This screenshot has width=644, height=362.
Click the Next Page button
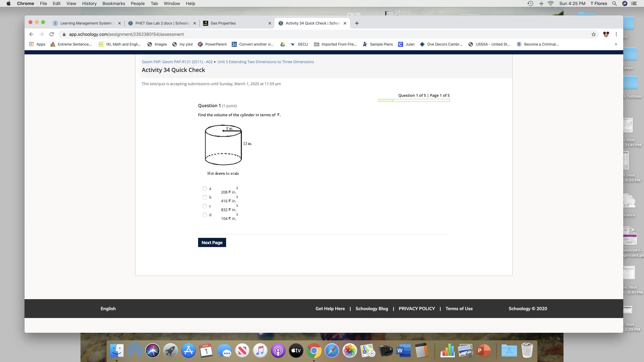coord(212,243)
